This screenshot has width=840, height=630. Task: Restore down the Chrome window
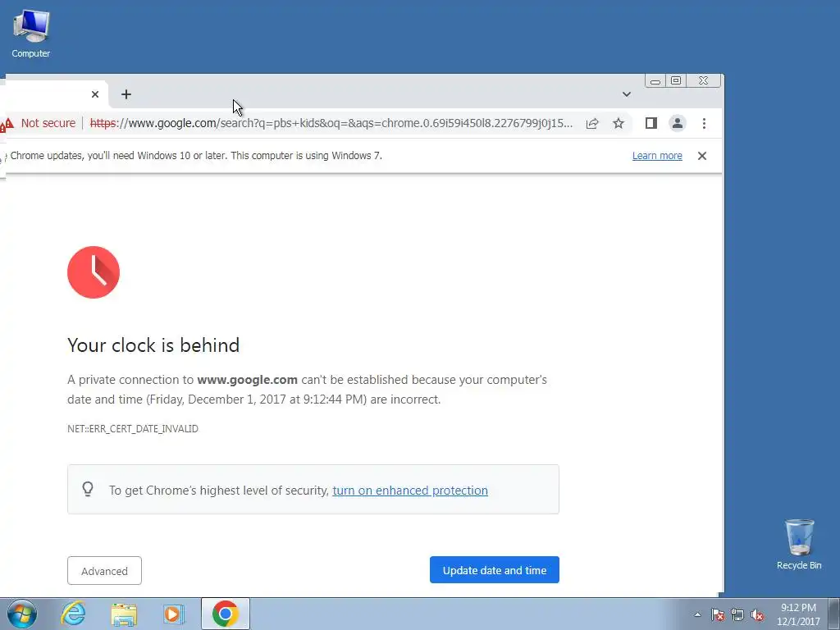pyautogui.click(x=676, y=81)
